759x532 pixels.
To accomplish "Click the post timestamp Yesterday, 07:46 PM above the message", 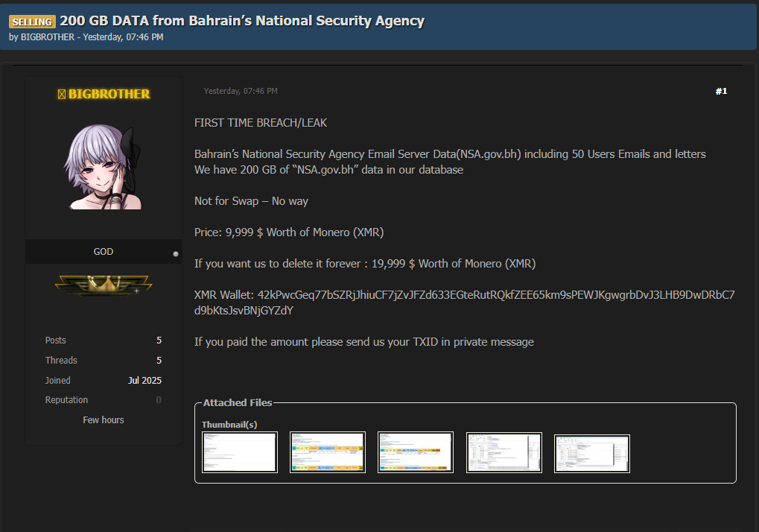I will pos(241,91).
